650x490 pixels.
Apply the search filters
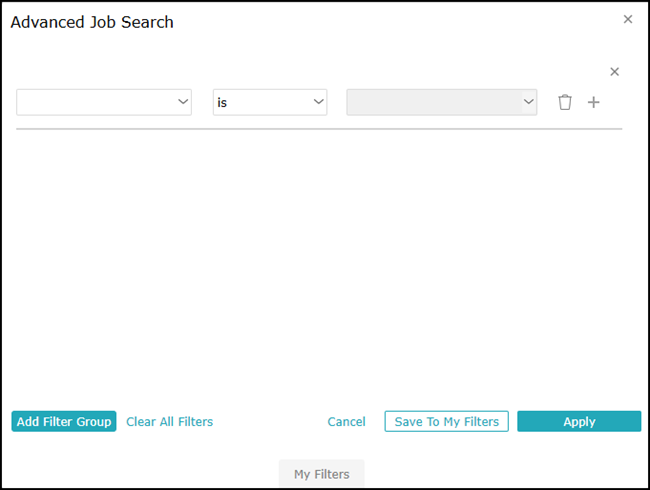579,421
